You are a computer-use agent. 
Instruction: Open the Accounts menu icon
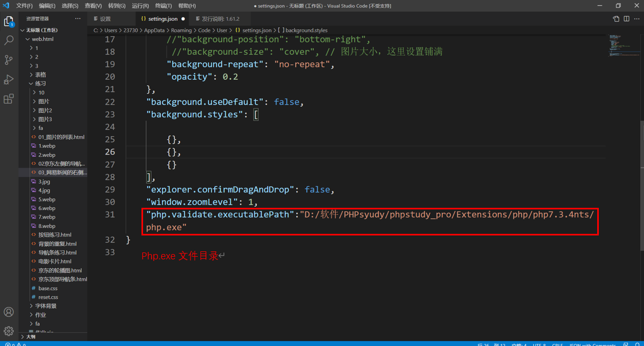(x=9, y=312)
